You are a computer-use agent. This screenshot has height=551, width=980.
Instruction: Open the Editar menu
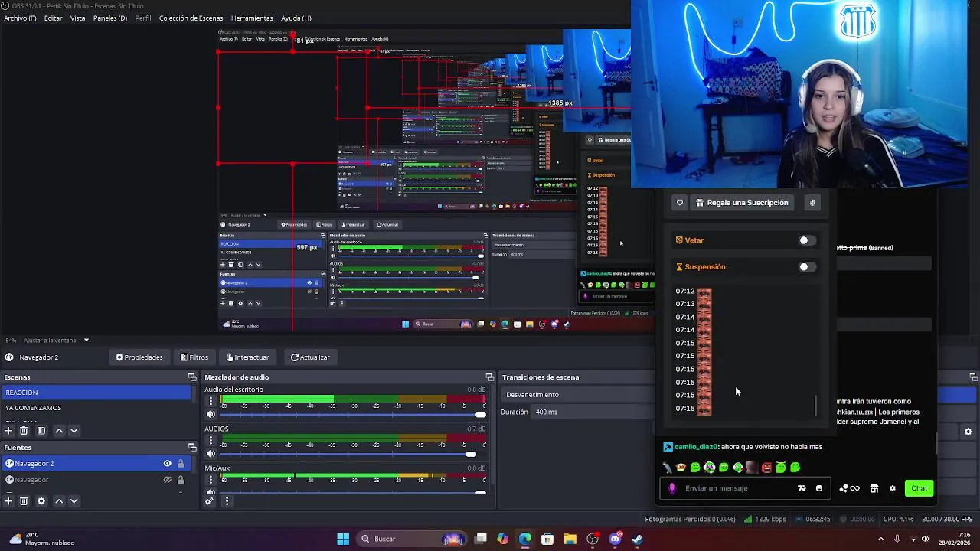(54, 18)
